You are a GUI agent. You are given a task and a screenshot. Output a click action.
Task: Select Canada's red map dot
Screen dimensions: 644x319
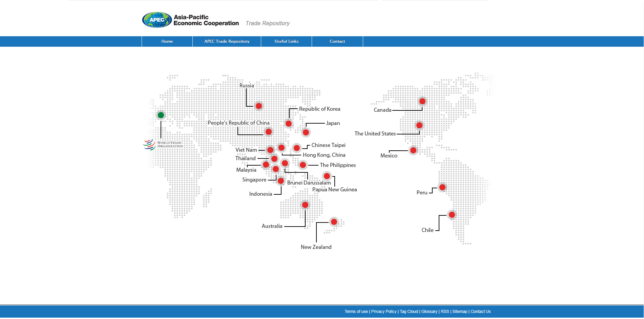tap(422, 101)
